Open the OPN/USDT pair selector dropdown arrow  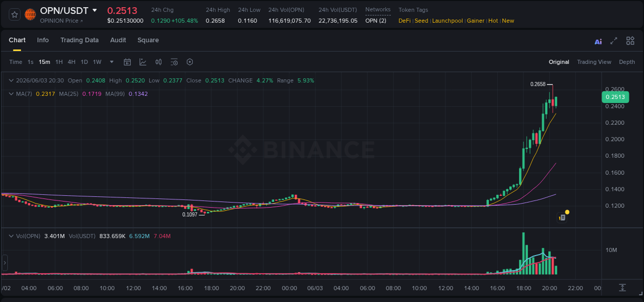click(x=95, y=10)
